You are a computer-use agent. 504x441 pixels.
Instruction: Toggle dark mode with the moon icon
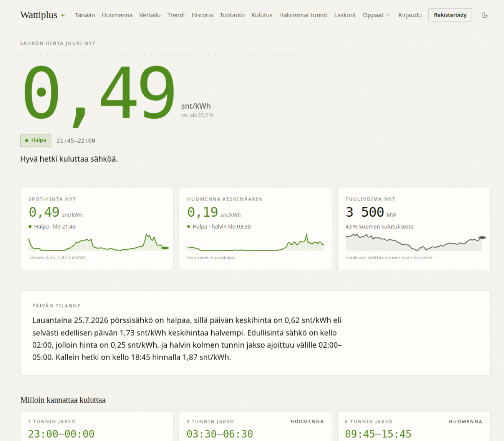point(485,15)
